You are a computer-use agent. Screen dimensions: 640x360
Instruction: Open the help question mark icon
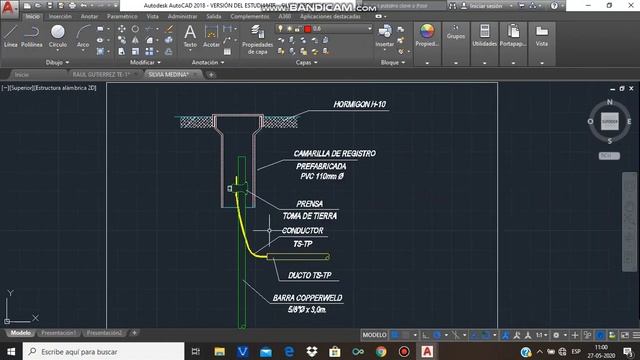[554, 6]
